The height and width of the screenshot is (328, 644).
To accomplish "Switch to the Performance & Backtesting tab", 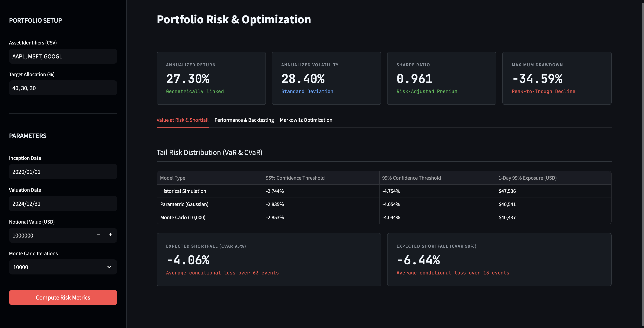I will (x=244, y=120).
